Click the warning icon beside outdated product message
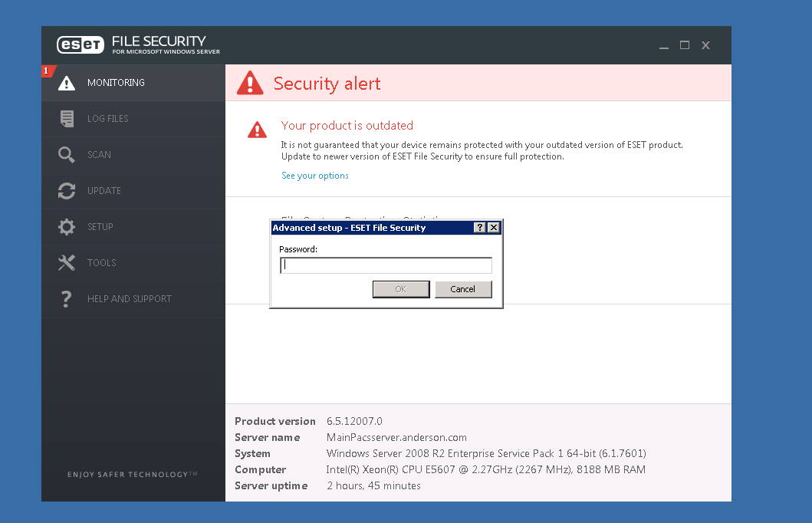Viewport: 812px width, 523px height. click(257, 130)
